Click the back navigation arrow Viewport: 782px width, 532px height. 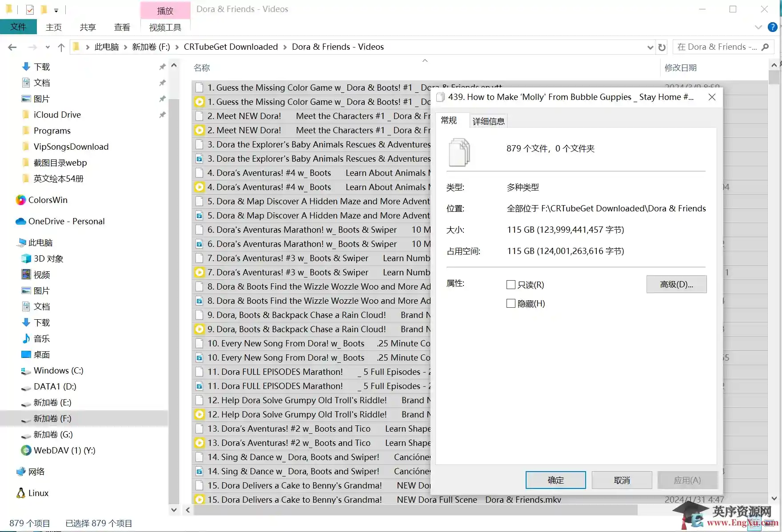point(12,47)
